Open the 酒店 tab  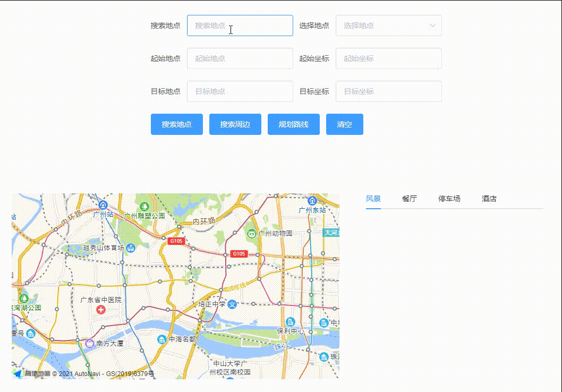489,198
